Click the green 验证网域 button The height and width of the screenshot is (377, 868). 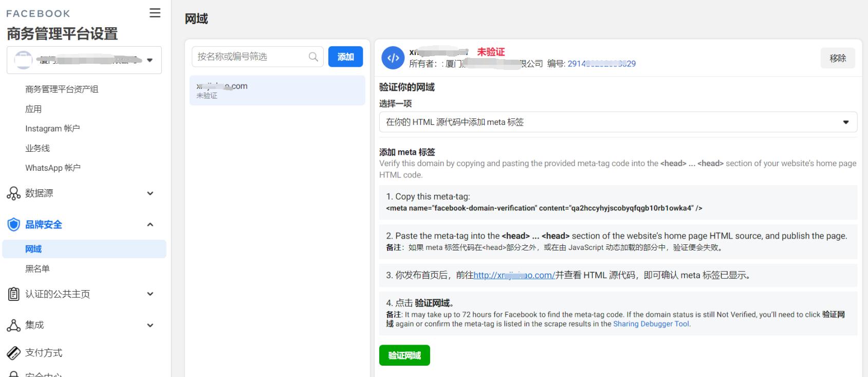pyautogui.click(x=404, y=355)
